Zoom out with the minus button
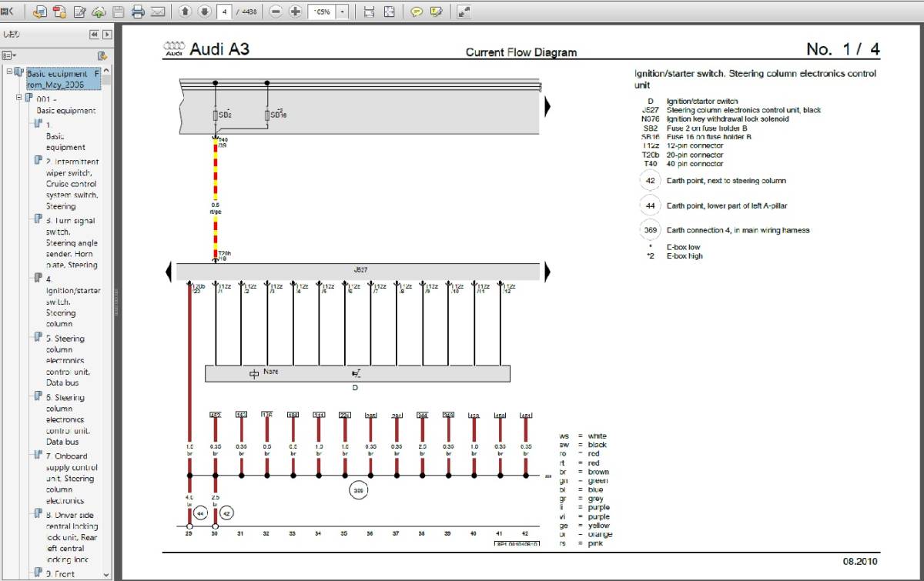The width and height of the screenshot is (924, 581). point(276,12)
